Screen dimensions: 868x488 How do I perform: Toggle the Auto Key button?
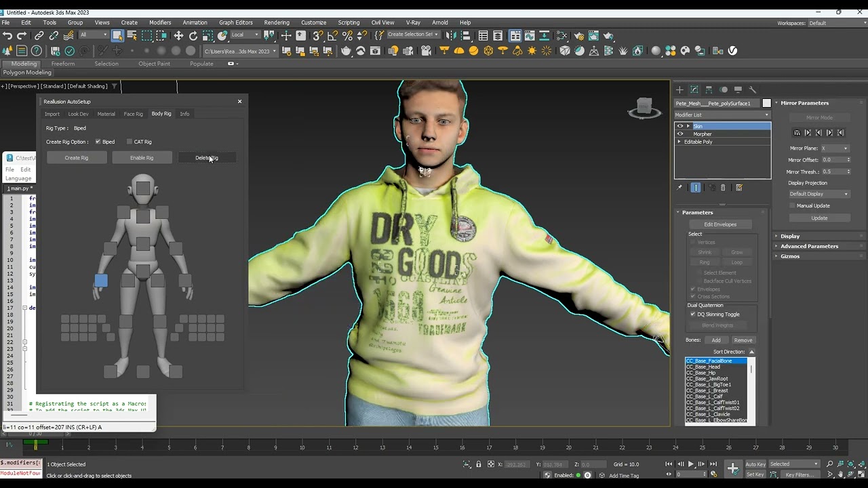coord(755,464)
